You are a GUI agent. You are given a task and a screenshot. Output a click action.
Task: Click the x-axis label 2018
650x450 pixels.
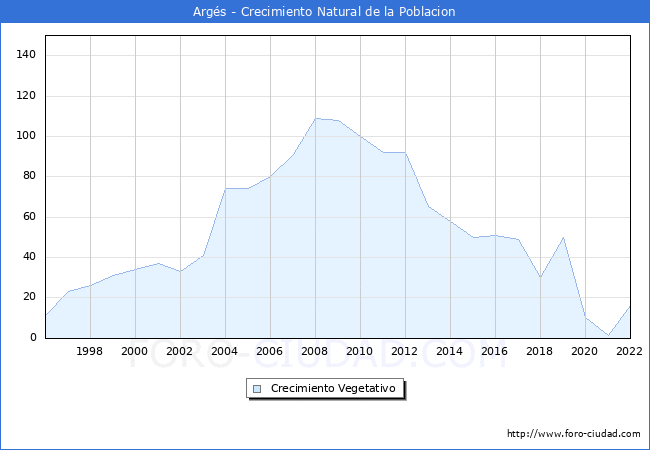(539, 351)
